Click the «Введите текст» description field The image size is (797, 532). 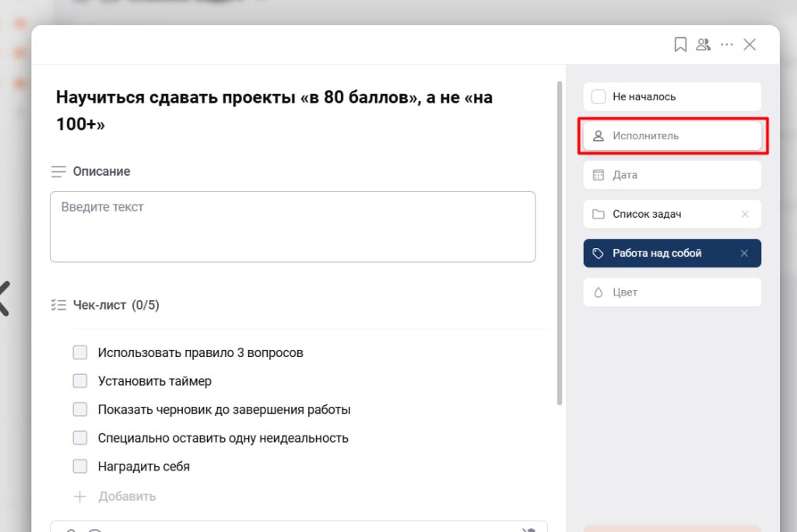(293, 226)
